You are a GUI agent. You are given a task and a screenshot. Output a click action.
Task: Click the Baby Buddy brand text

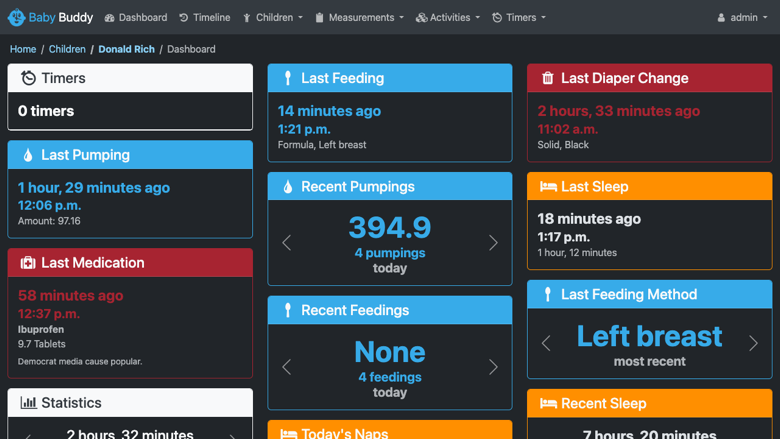tap(61, 18)
